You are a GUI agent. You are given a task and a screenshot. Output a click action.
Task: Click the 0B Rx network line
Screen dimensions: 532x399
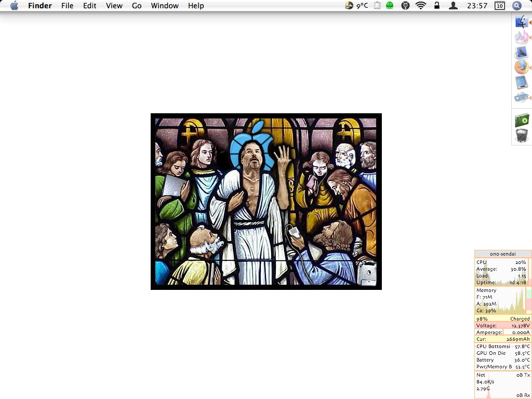523,395
